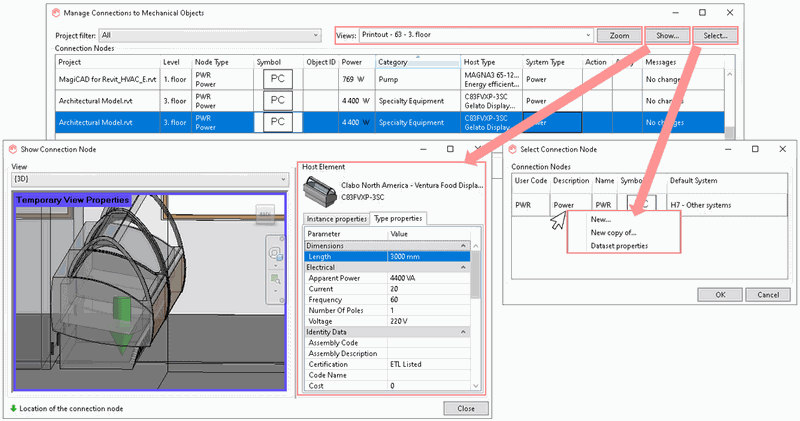Click the PC symbol in the pump row
Viewport: 800px width, 421px height.
[x=278, y=78]
